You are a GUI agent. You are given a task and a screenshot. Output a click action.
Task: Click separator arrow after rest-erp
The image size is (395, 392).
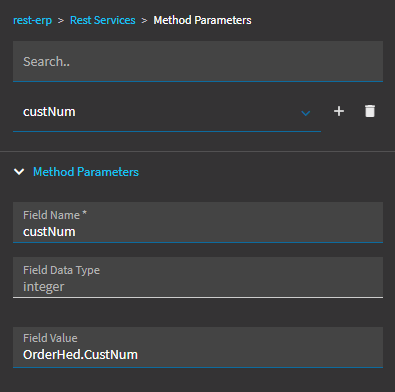(61, 21)
